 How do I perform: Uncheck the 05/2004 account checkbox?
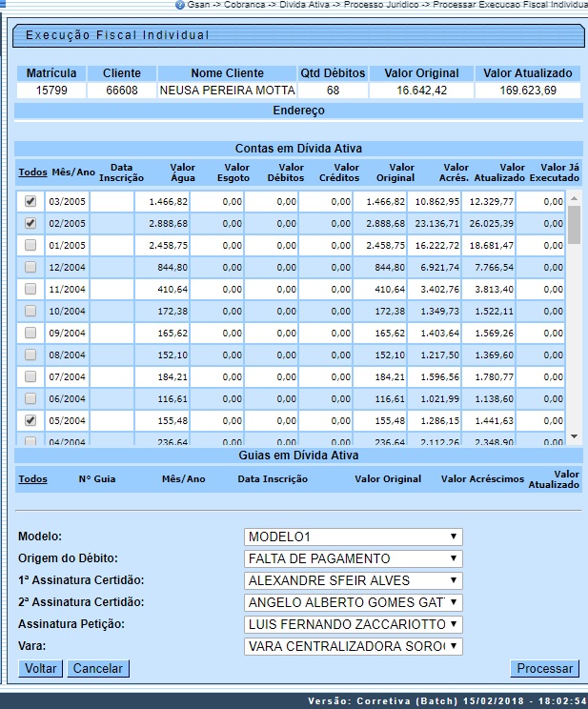coord(30,419)
